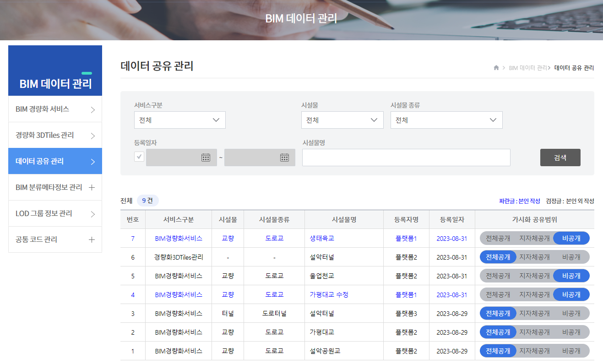The width and height of the screenshot is (603, 364).
Task: Select LOD 그룹 정보 관리 menu item
Action: (49, 213)
